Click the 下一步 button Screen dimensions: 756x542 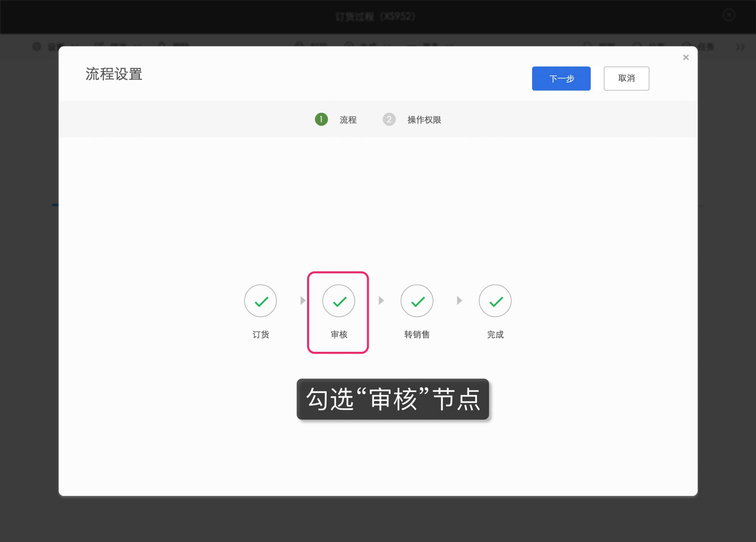[x=561, y=78]
